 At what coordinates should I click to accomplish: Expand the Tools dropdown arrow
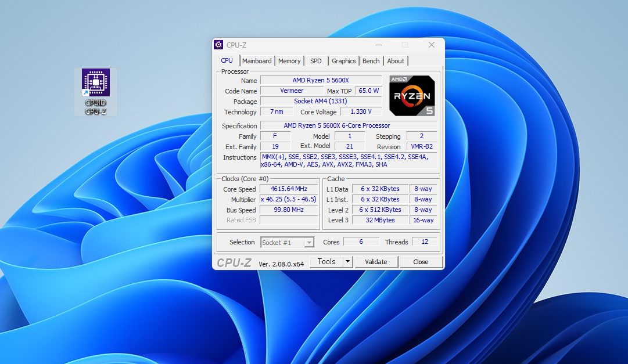pyautogui.click(x=347, y=261)
